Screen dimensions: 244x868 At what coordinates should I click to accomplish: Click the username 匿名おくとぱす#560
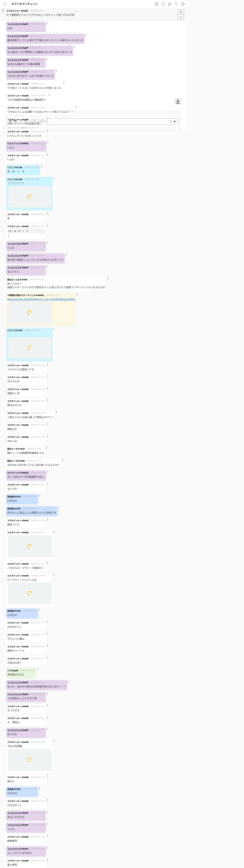(x=17, y=280)
